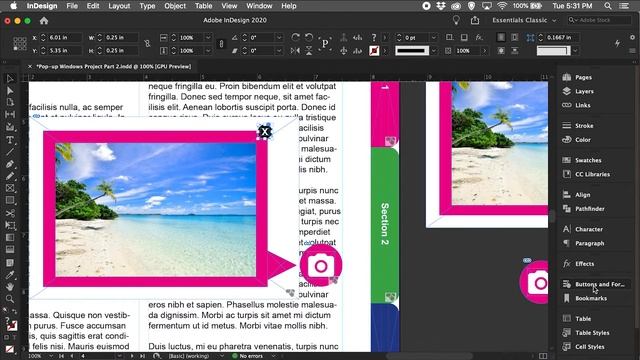Select the Line tool
This screenshot has height=360, width=640.
[10, 152]
